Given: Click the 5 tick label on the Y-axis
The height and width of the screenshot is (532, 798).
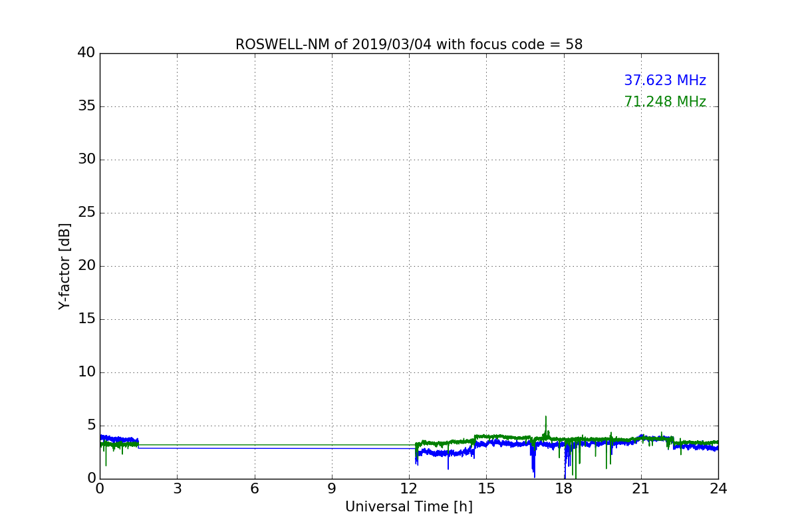Looking at the screenshot, I should (x=91, y=426).
